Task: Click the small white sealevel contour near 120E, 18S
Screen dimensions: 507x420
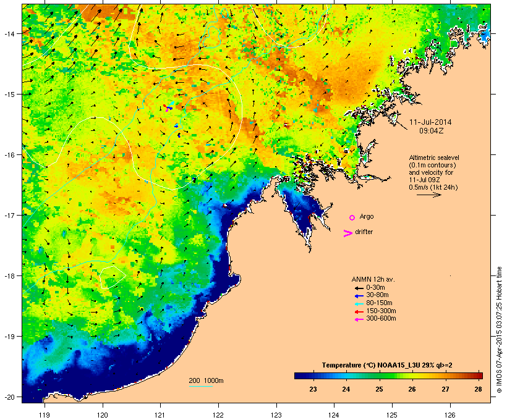Action: click(x=112, y=277)
